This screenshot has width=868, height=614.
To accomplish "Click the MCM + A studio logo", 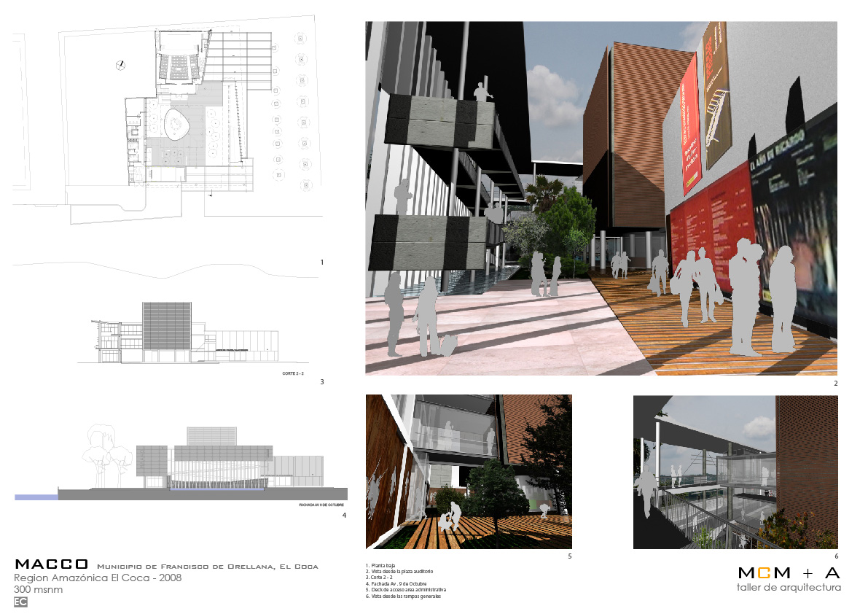I will [x=789, y=574].
